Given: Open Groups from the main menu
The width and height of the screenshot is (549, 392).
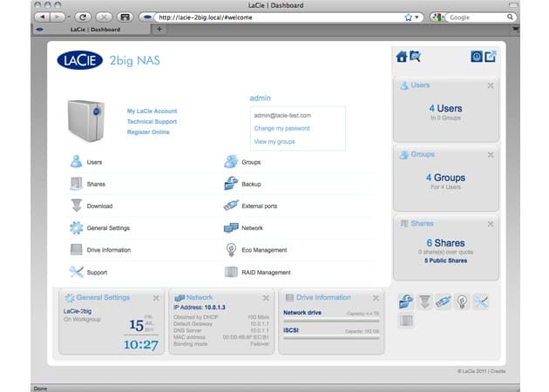Looking at the screenshot, I should pos(251,162).
